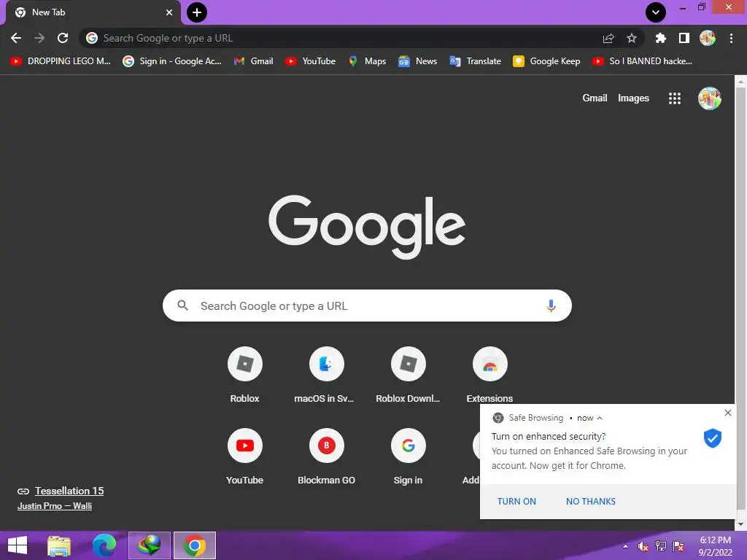
Task: Collapse Safe Browsing notification chevron
Action: [x=600, y=418]
